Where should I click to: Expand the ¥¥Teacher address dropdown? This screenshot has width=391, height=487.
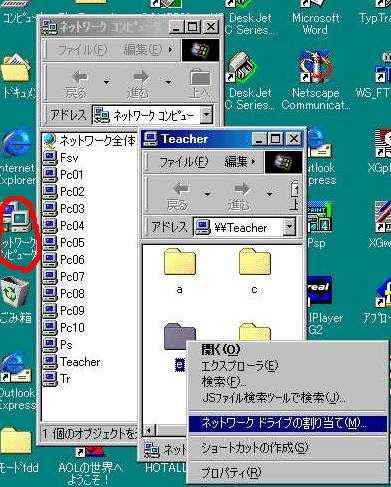[289, 227]
